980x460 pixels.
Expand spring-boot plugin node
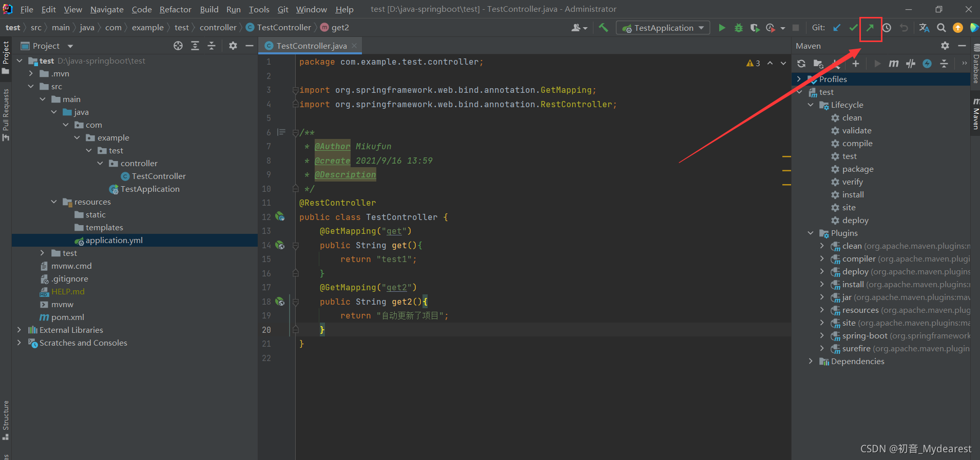pos(822,335)
